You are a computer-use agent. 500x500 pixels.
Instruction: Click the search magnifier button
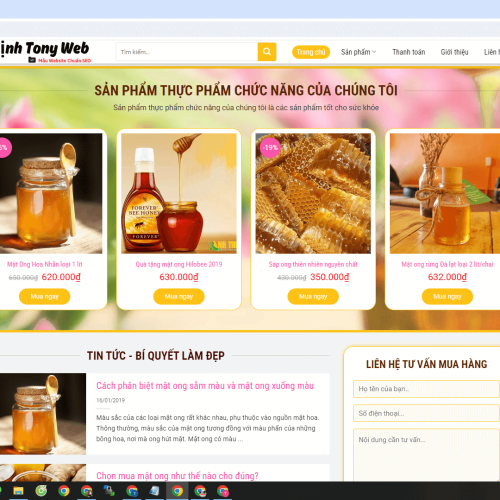tap(267, 52)
